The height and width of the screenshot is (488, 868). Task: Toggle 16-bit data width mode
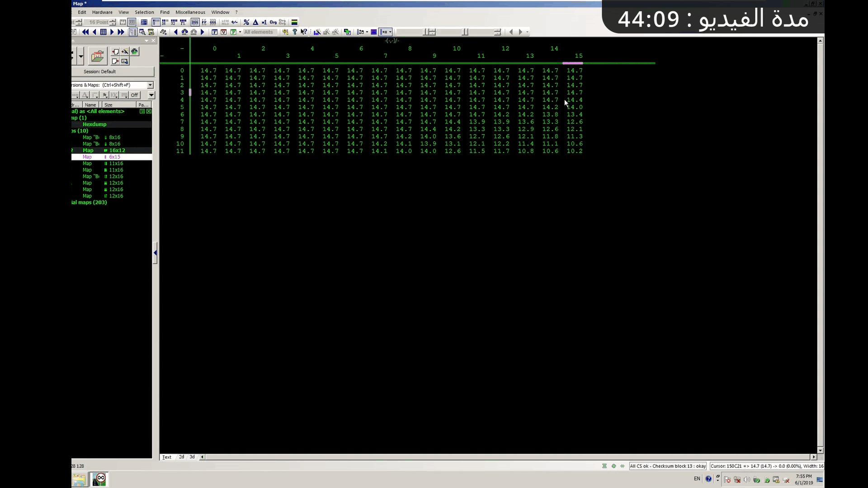165,22
